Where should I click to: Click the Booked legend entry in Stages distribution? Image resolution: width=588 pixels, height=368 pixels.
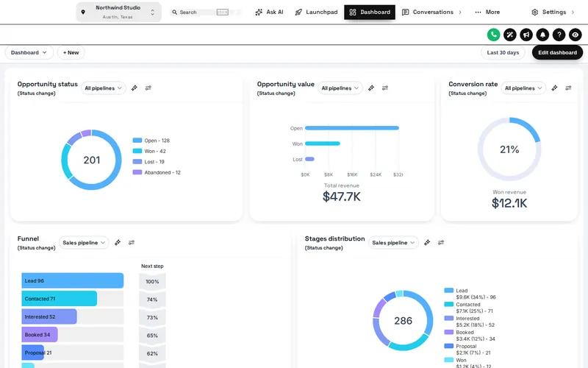pyautogui.click(x=470, y=336)
